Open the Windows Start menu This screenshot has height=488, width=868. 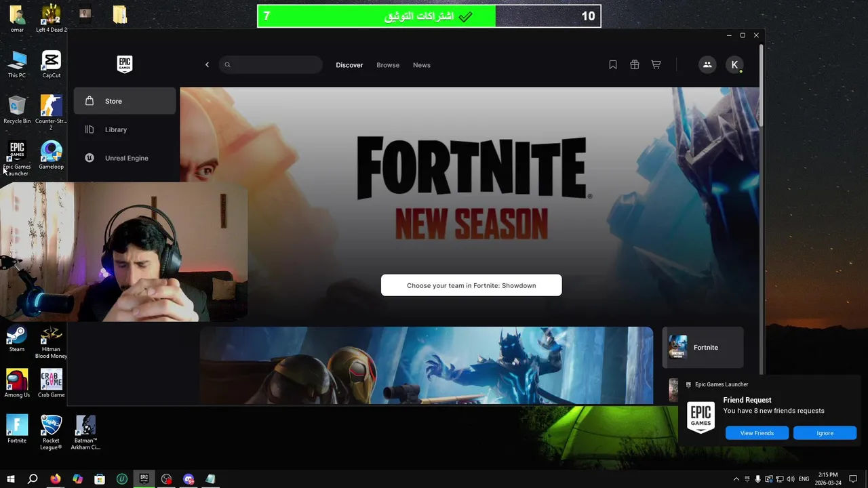pyautogui.click(x=11, y=479)
